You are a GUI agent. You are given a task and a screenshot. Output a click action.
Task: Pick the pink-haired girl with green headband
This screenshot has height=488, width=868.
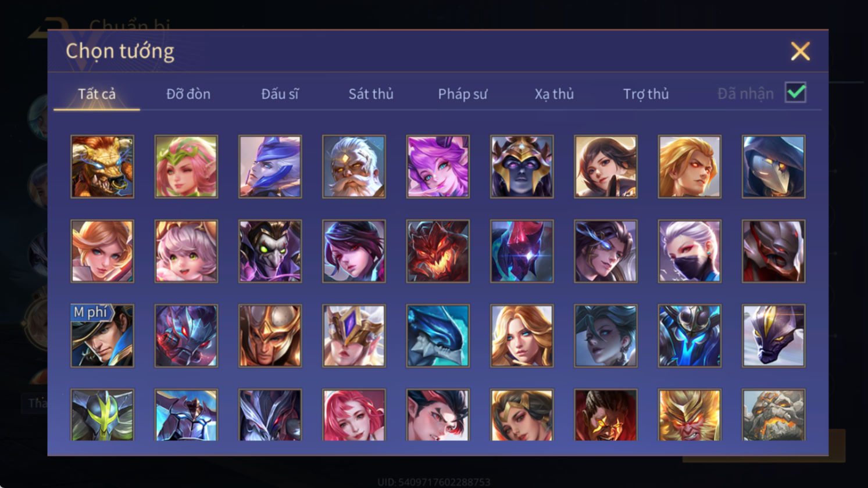[186, 167]
